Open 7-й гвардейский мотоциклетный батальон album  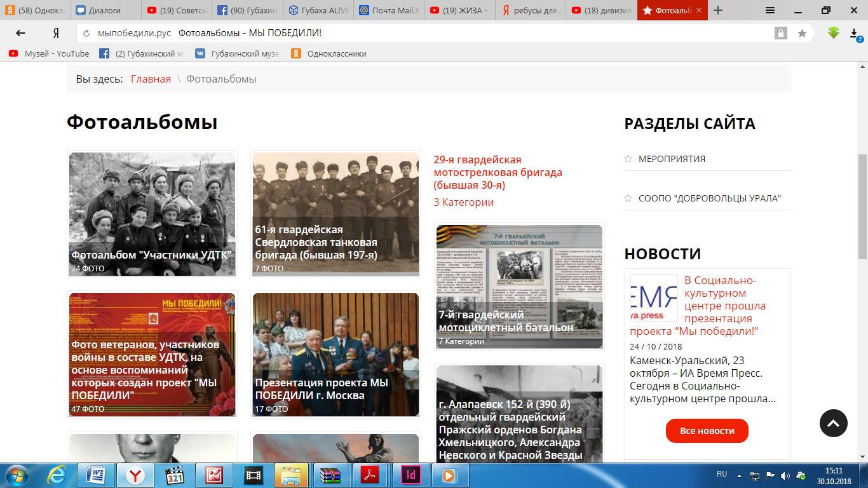coord(519,287)
